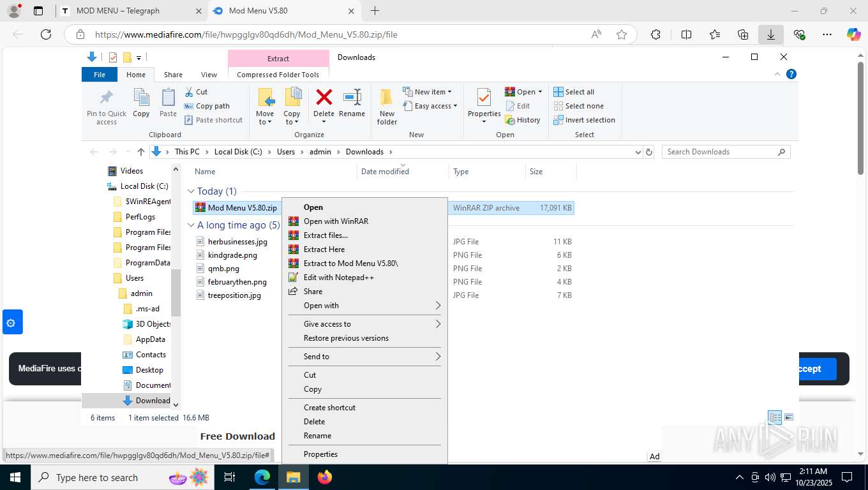Click Edge refresh page icon
This screenshot has height=490, width=868.
tap(46, 34)
